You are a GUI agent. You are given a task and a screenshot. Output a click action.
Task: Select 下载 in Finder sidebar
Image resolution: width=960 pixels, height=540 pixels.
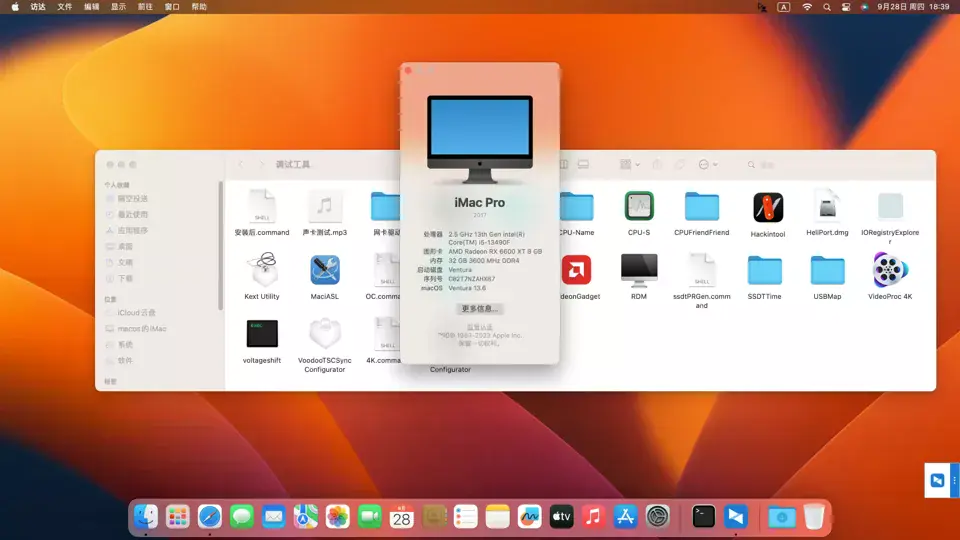[x=125, y=278]
